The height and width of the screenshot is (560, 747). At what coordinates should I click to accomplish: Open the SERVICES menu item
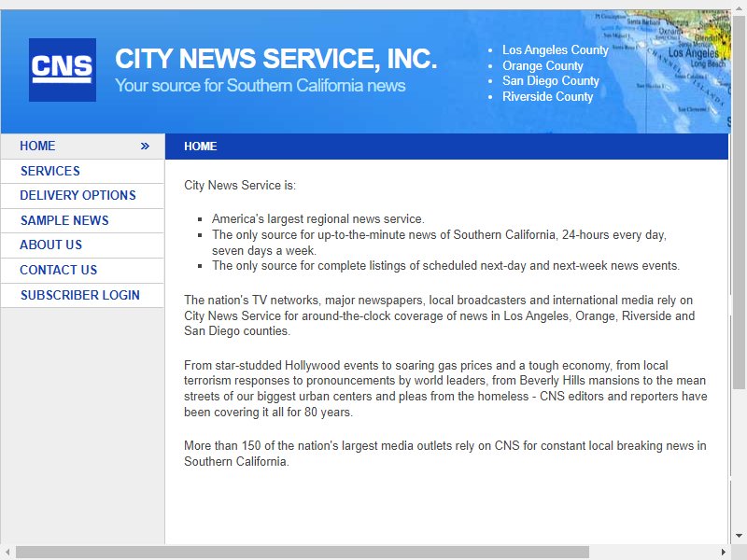click(83, 171)
